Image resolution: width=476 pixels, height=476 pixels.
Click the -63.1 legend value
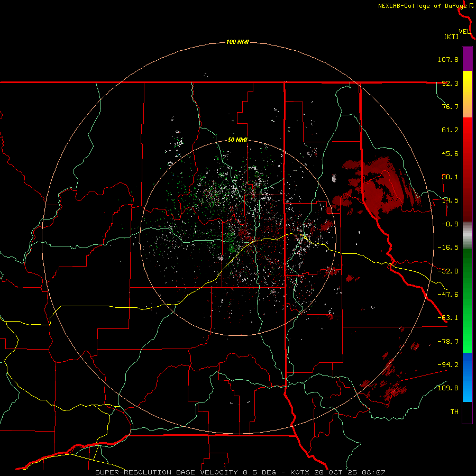(448, 318)
